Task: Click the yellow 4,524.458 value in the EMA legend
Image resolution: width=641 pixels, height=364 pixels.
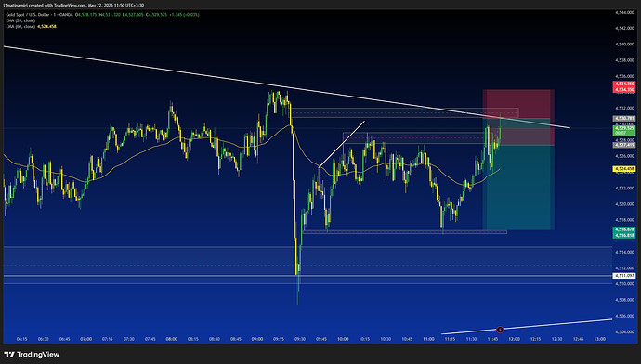Action: point(46,26)
